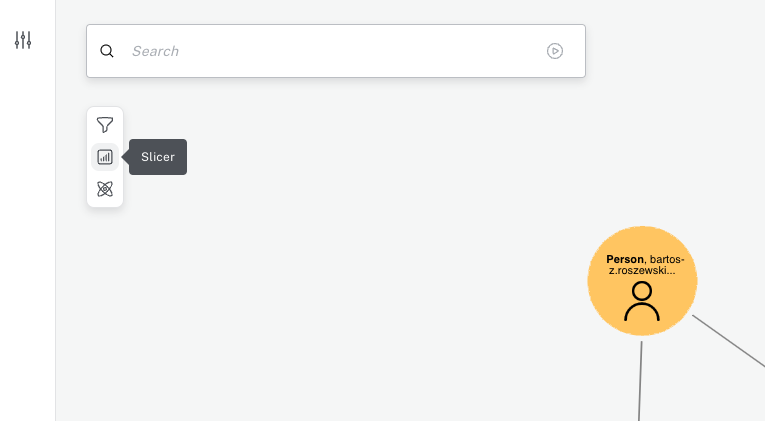Viewport: 765px width, 421px height.
Task: Click the person silhouette icon in node
Action: [642, 301]
